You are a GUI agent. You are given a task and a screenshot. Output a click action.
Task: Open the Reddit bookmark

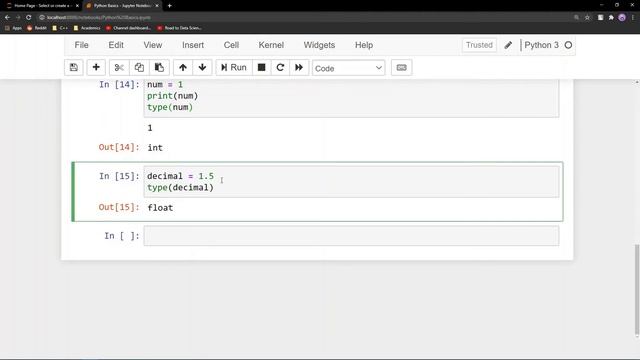coord(37,28)
